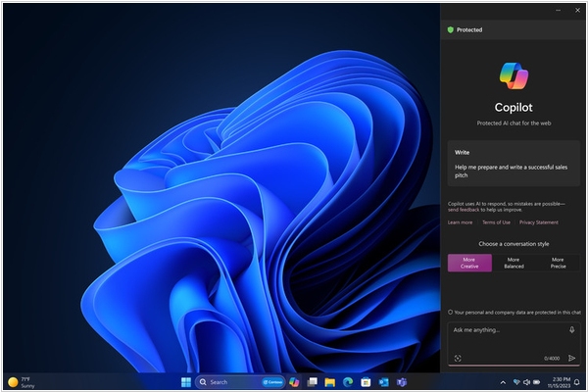Image resolution: width=588 pixels, height=392 pixels.
Task: Close the Copilot sidebar panel
Action: click(577, 11)
